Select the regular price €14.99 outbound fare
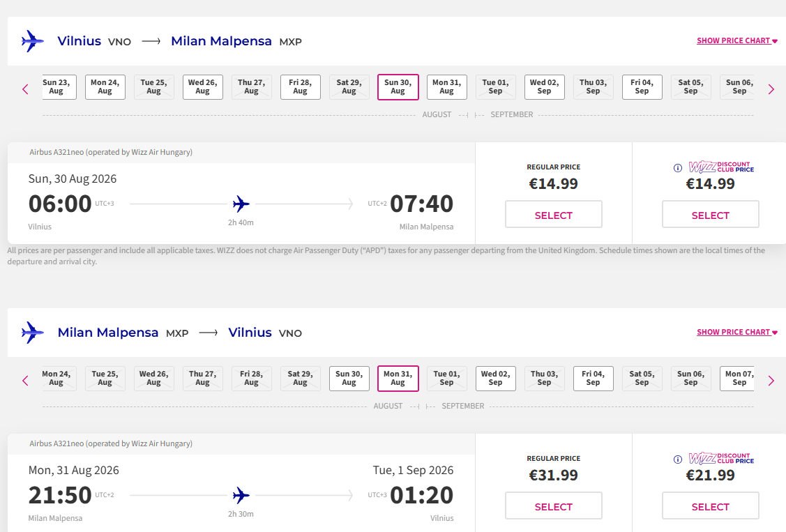This screenshot has height=532, width=786. pyautogui.click(x=553, y=215)
